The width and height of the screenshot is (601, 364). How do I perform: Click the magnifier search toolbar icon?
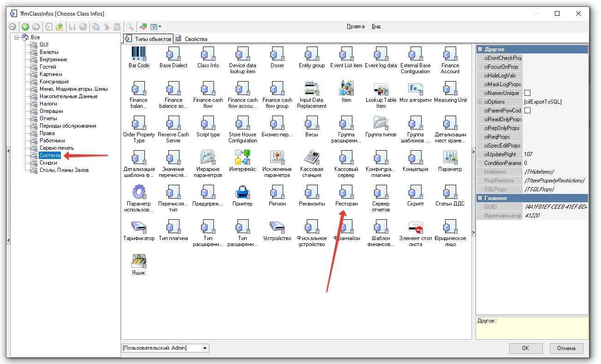click(130, 27)
